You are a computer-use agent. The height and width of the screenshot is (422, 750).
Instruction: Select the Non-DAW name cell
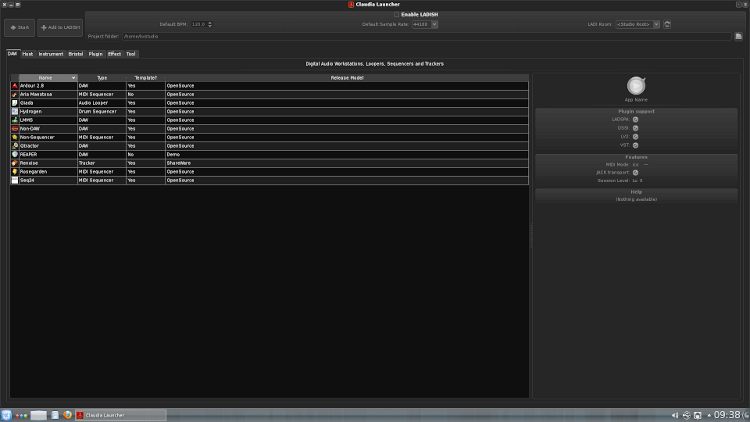click(48, 129)
